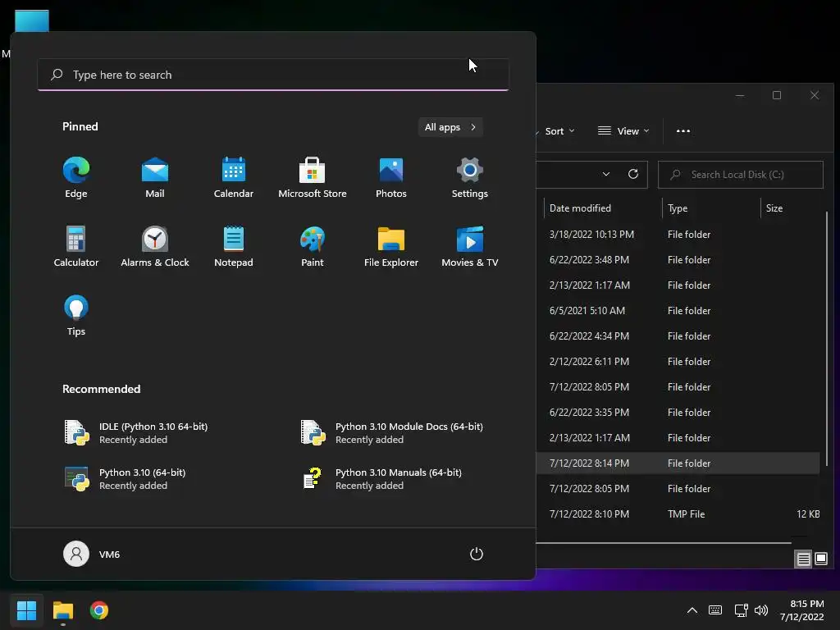Open Notepad from Start menu
The width and height of the screenshot is (840, 630).
[x=234, y=246]
